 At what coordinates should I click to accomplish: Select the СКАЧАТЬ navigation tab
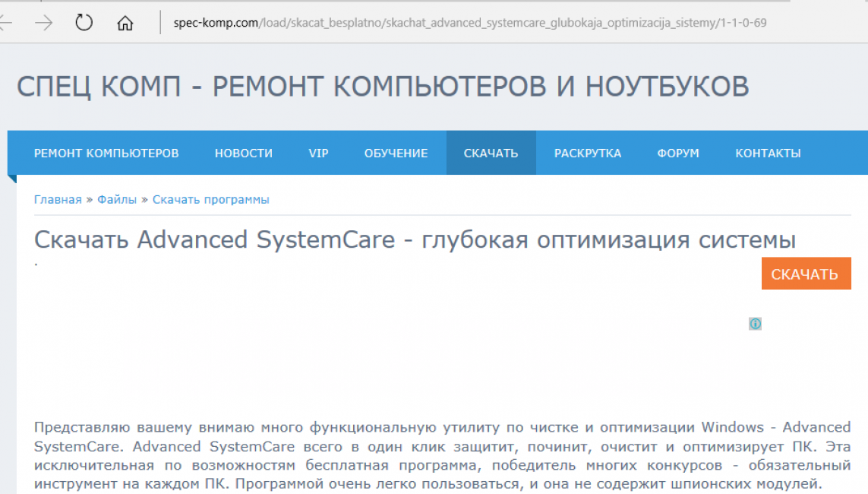pos(491,153)
